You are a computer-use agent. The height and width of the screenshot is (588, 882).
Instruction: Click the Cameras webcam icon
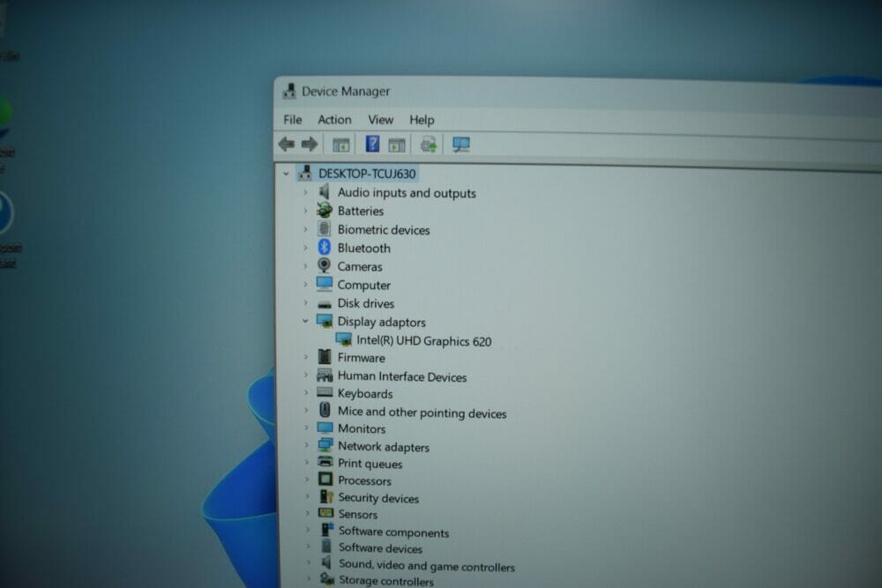point(324,265)
